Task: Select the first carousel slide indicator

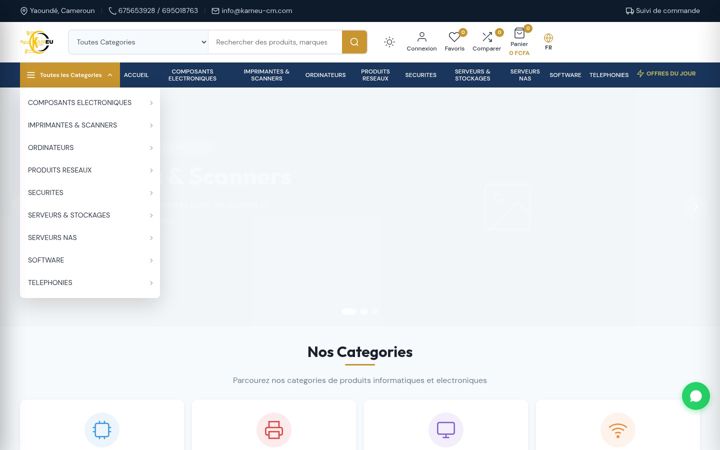Action: (x=349, y=311)
